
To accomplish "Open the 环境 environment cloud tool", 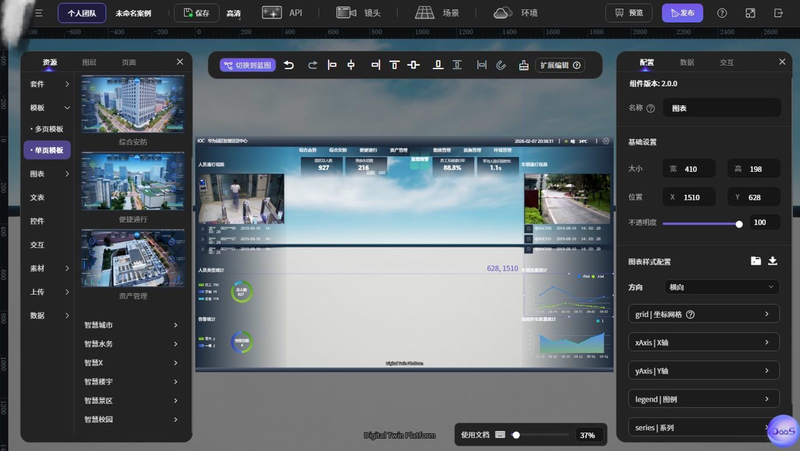I will point(515,13).
